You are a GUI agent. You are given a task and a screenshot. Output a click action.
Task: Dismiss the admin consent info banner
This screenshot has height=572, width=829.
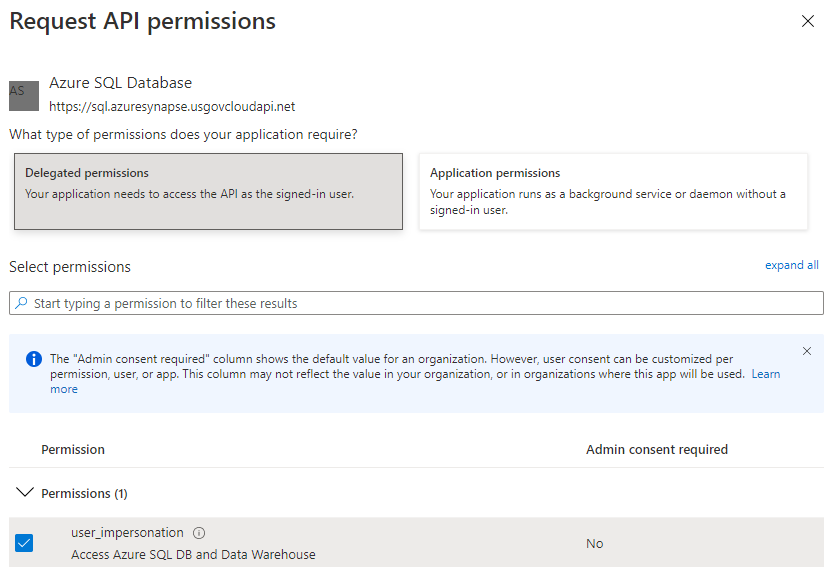click(807, 351)
